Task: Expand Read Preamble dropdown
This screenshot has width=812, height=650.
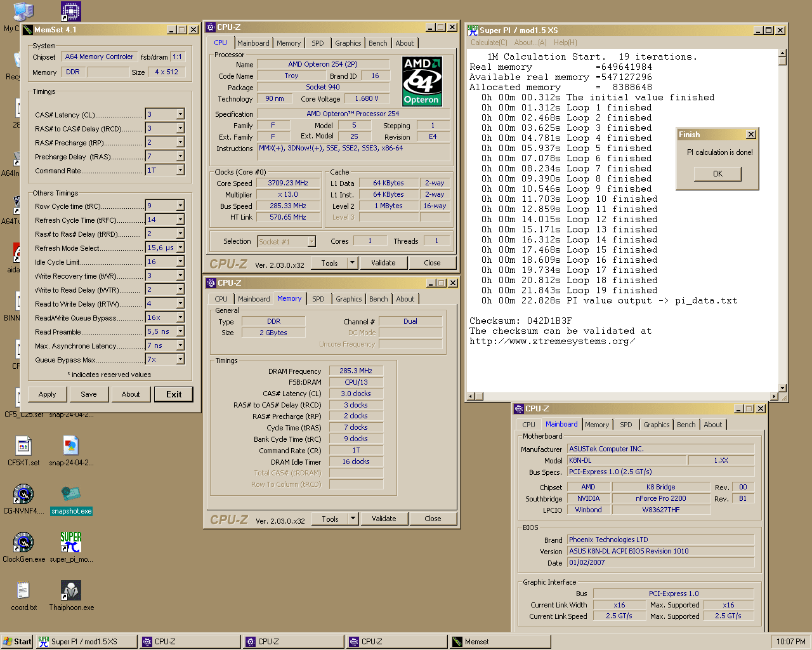Action: point(180,331)
